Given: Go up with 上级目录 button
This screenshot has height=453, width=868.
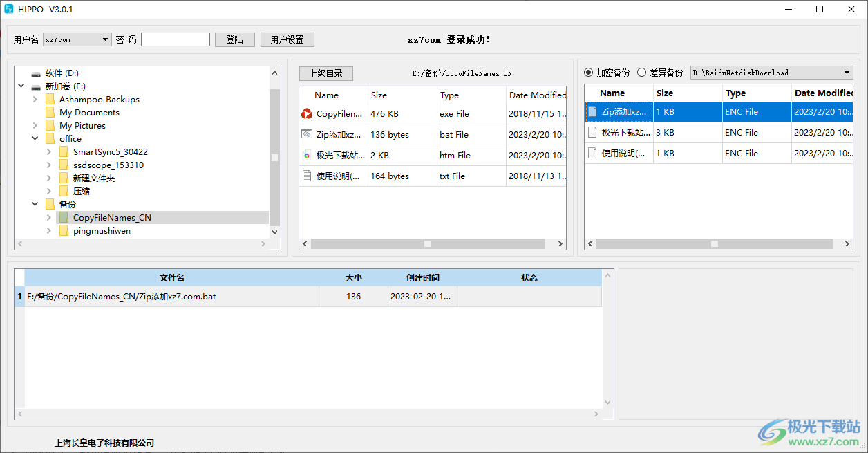Looking at the screenshot, I should (x=325, y=73).
